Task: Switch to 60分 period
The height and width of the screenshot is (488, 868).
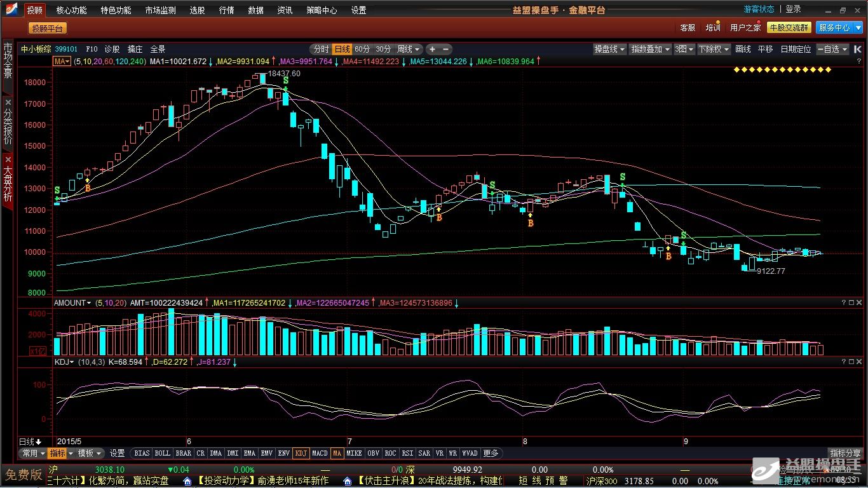Action: (362, 49)
